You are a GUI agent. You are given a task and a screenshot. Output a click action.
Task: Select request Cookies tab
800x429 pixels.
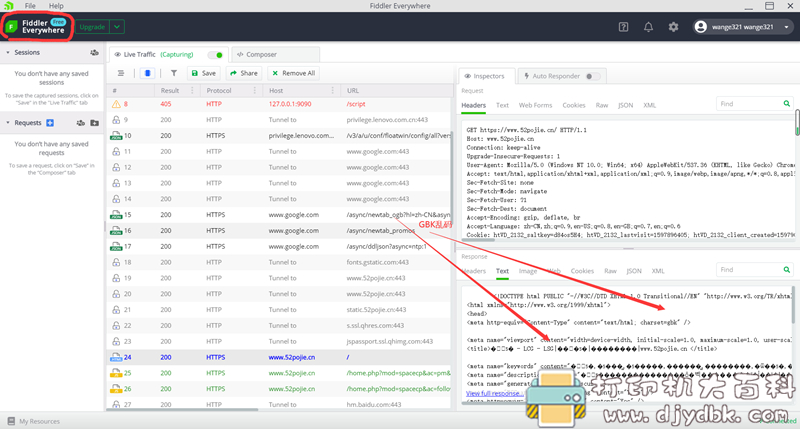(x=573, y=105)
